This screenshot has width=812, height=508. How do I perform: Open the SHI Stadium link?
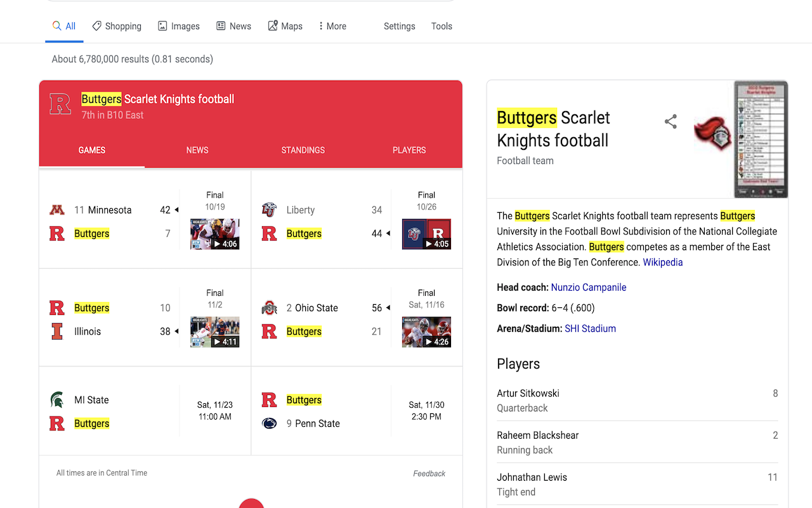[591, 329]
